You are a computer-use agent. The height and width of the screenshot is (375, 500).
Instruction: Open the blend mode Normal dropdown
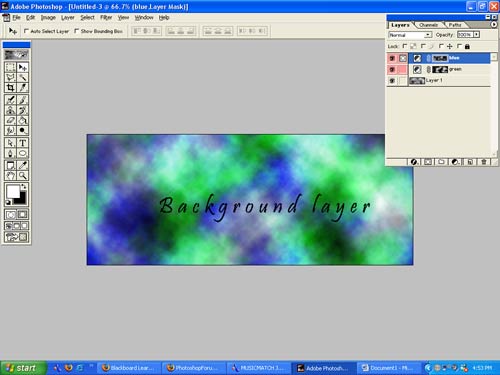tap(410, 35)
